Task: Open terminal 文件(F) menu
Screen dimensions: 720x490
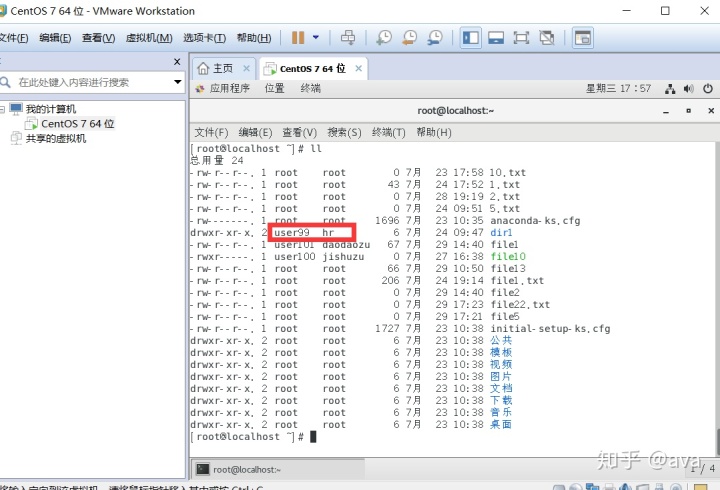Action: tap(211, 133)
